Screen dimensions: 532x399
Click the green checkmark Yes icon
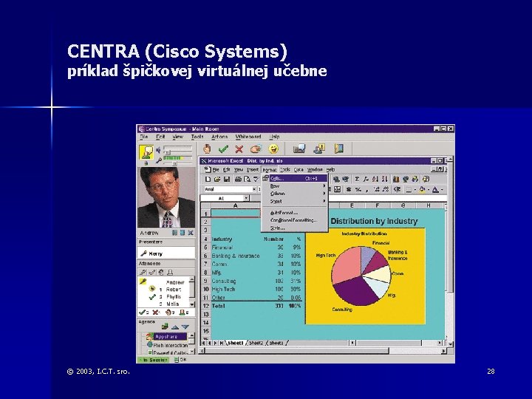coord(223,149)
